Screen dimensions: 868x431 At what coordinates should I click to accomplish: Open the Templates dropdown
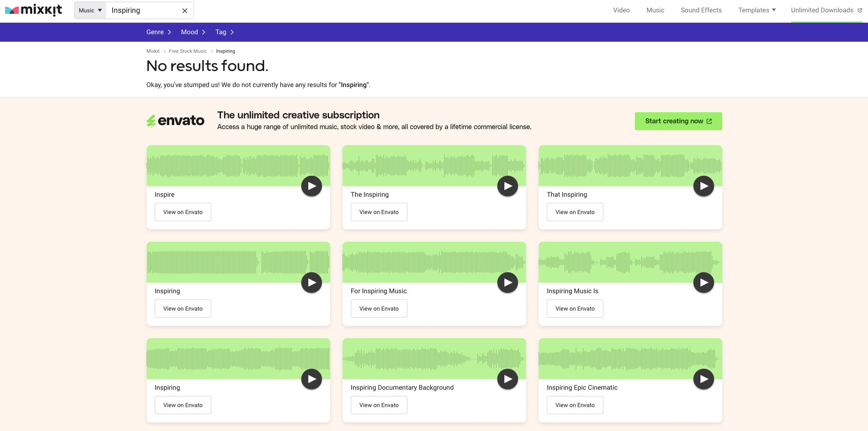(x=757, y=10)
